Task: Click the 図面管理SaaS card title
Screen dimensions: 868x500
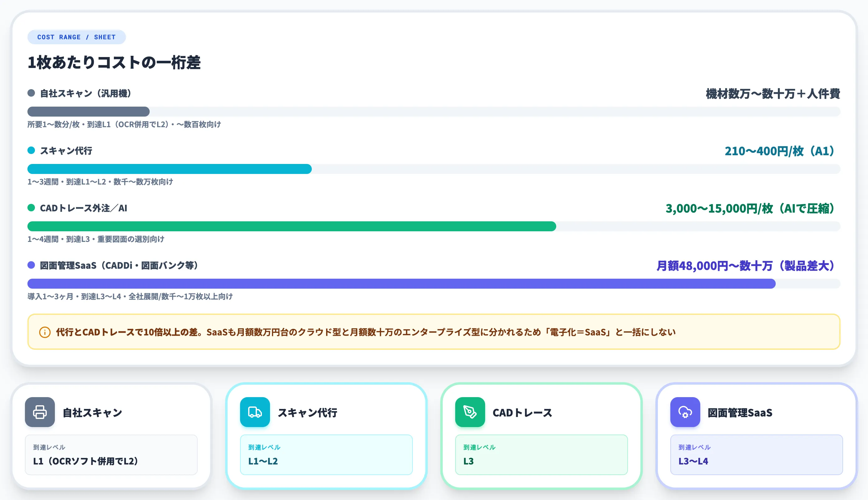Action: pyautogui.click(x=740, y=412)
